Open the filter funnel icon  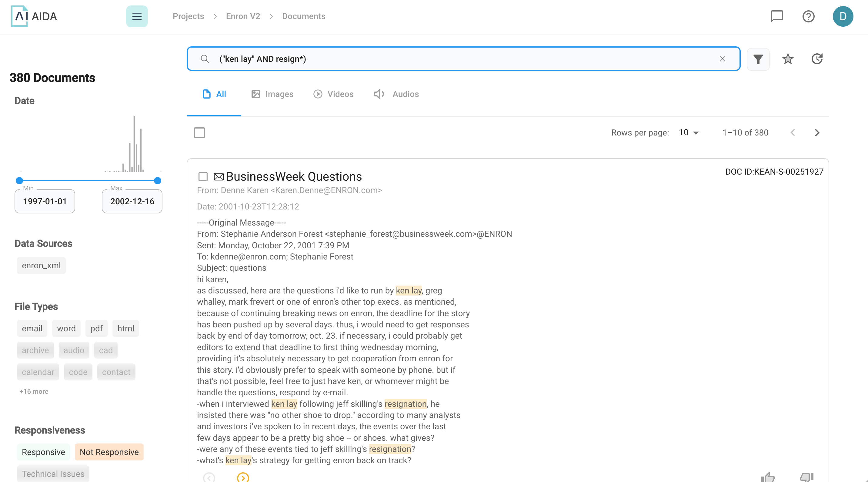click(758, 59)
